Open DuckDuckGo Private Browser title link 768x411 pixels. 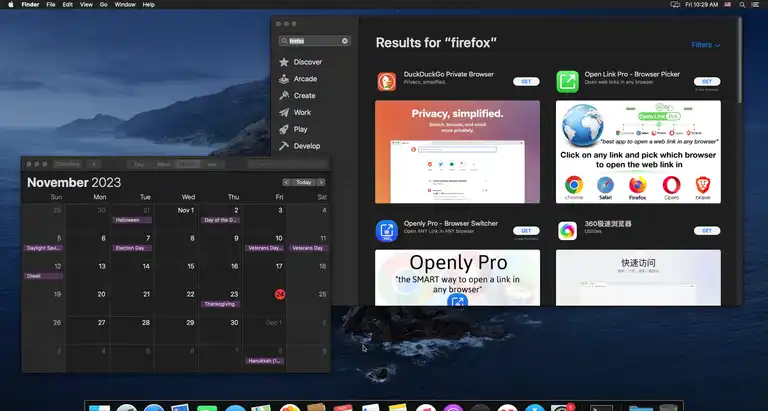tap(449, 74)
